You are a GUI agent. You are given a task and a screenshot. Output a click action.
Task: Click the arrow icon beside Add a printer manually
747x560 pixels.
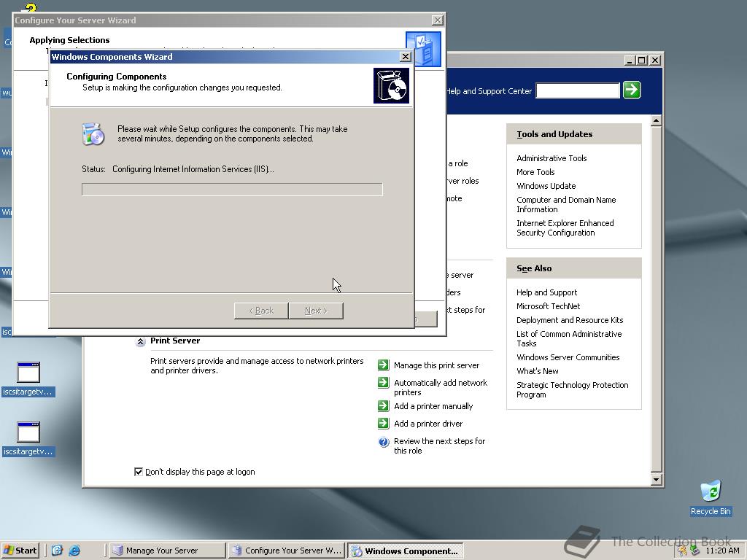(384, 406)
